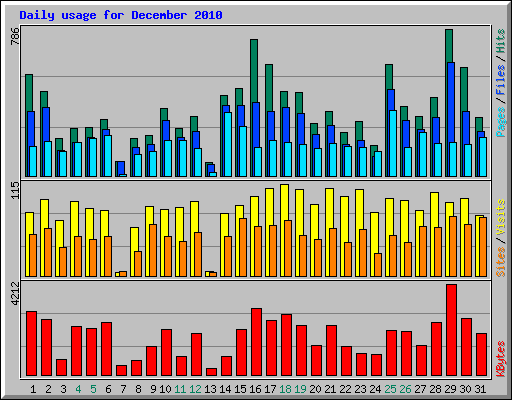This screenshot has width=512, height=400.
Task: Select the red KBytes bar for day 18
Action: pos(286,345)
